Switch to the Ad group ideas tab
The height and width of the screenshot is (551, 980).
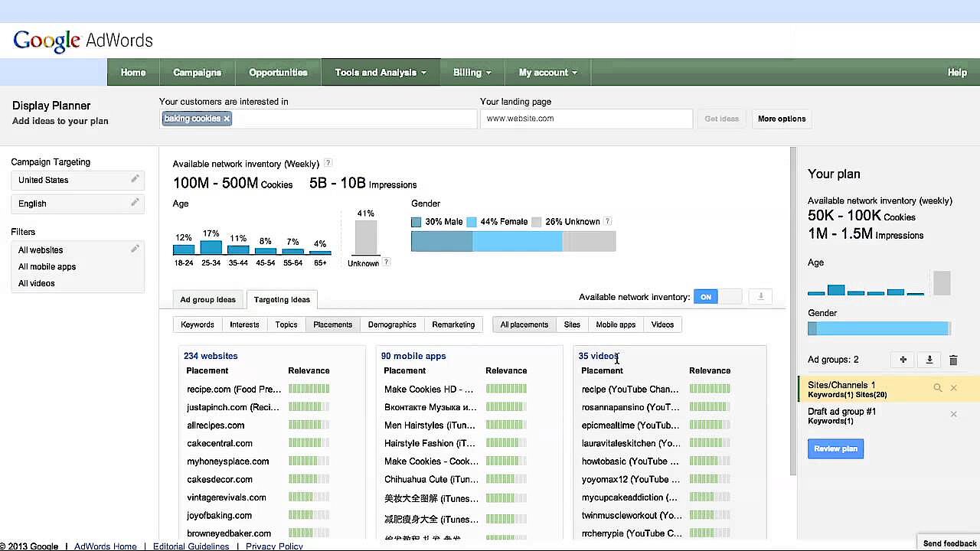pyautogui.click(x=207, y=299)
